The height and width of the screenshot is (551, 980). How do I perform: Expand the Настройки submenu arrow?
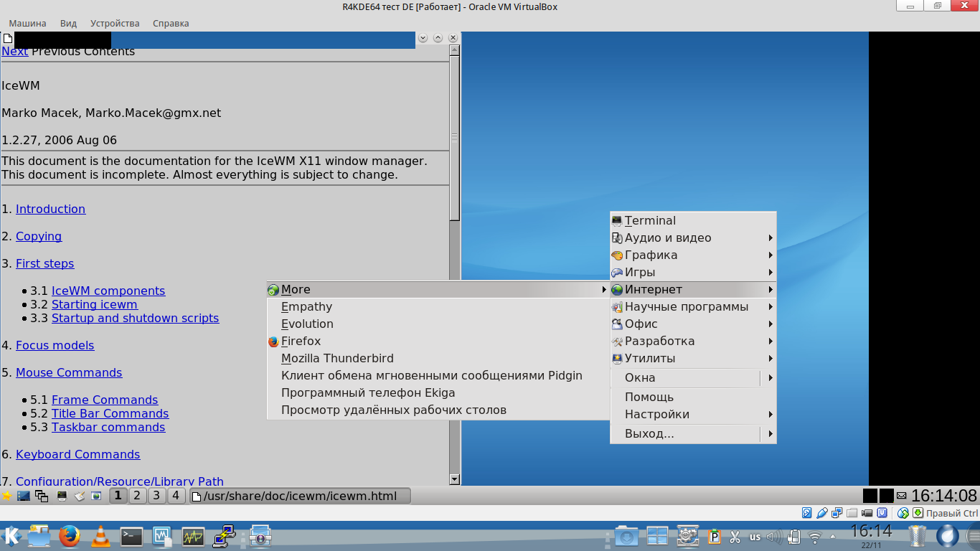click(x=771, y=415)
